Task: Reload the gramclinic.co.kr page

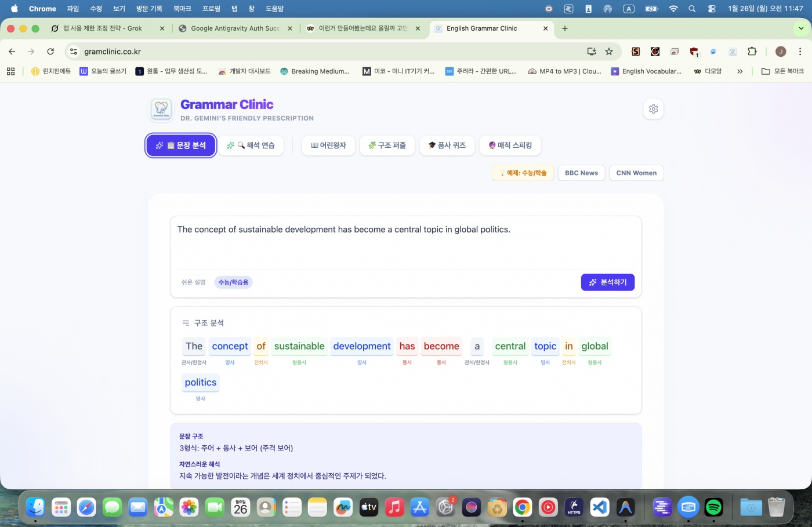Action: 50,52
